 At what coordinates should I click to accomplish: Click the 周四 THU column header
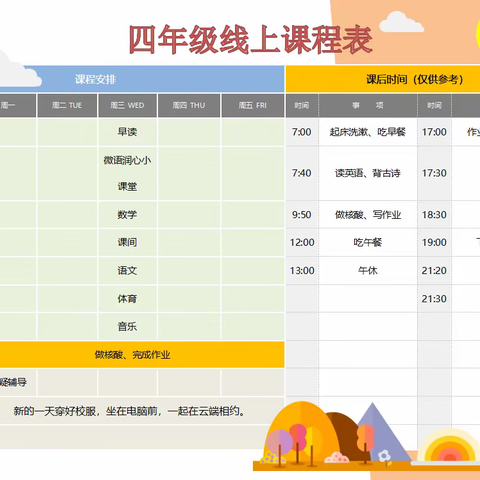(189, 106)
